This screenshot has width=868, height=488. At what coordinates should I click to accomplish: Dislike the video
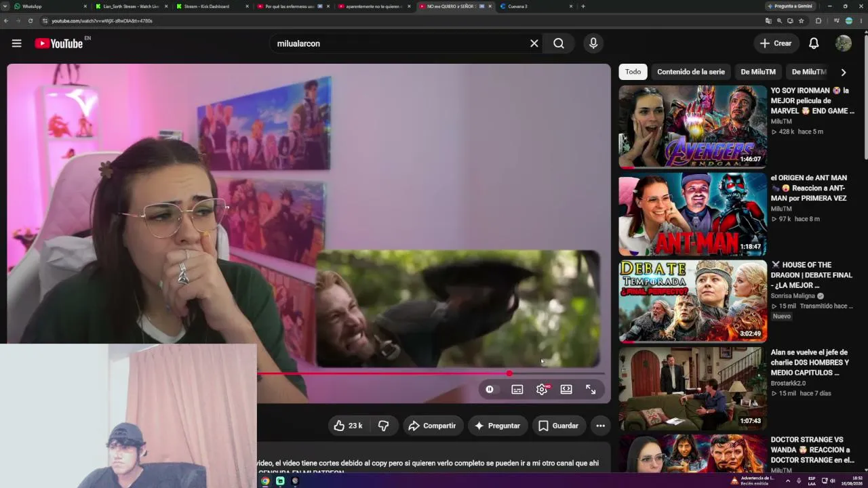coord(384,426)
